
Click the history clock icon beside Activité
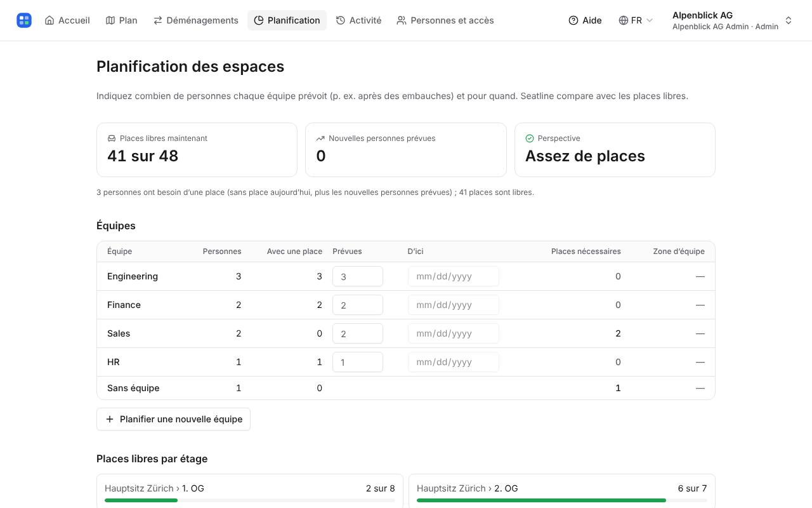(341, 20)
